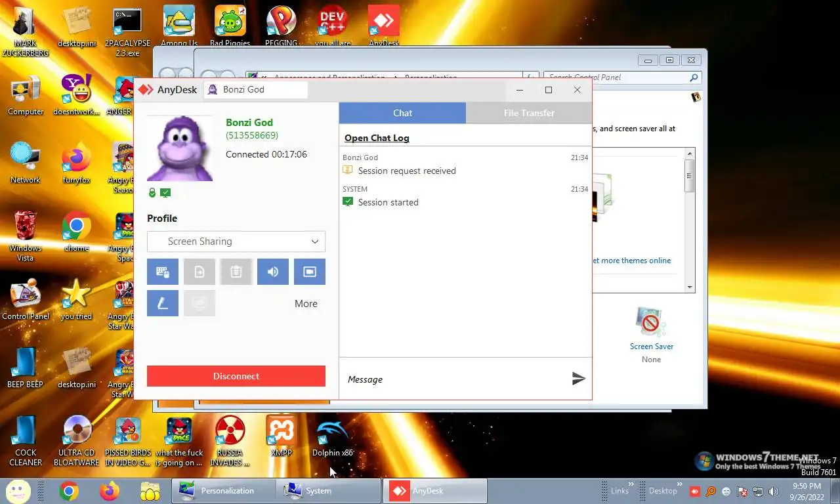Switch to Chat tab
The image size is (840, 504).
point(402,113)
